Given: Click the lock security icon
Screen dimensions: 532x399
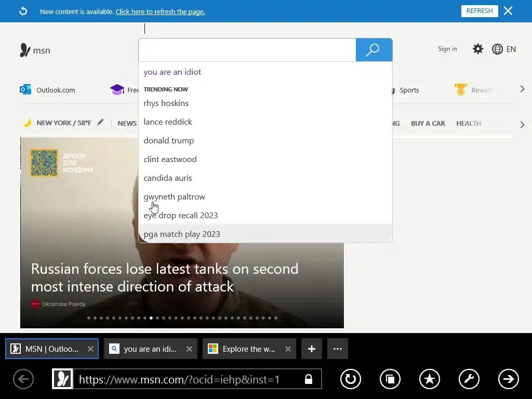Looking at the screenshot, I should [x=309, y=379].
